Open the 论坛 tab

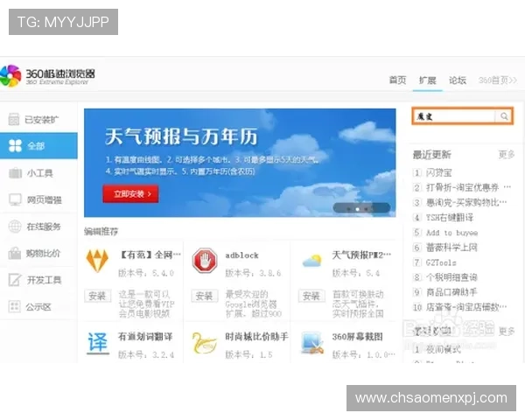[x=458, y=80]
